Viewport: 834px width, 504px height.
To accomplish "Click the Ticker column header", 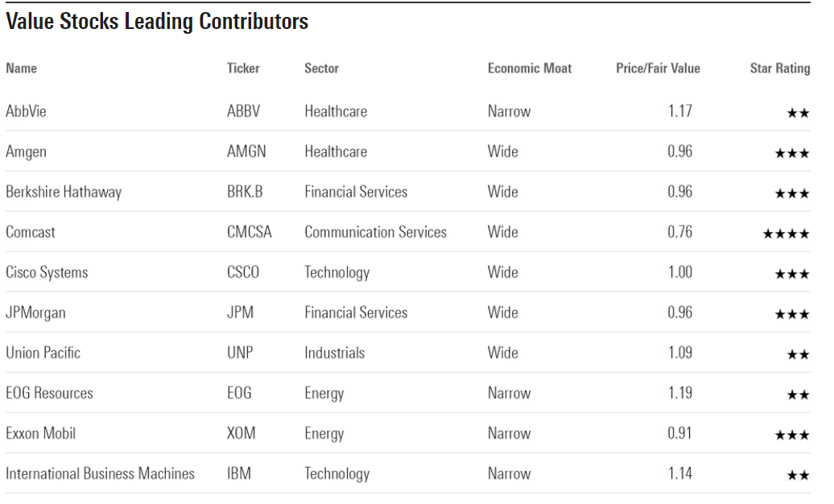I will 243,68.
